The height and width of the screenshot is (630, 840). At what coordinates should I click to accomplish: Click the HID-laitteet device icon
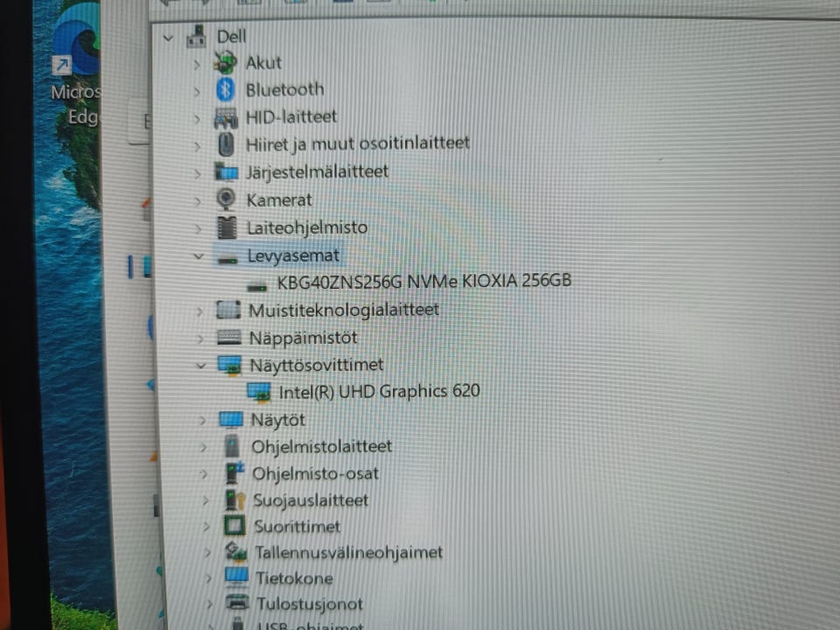[226, 117]
